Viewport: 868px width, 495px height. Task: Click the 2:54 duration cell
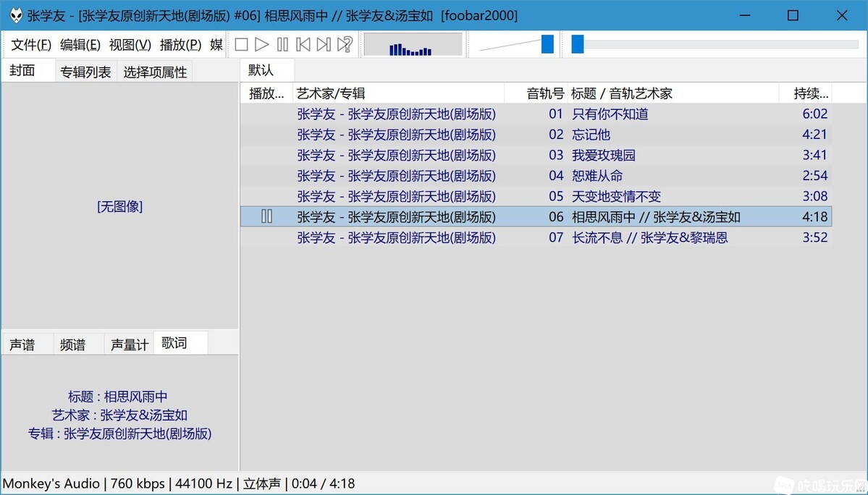(815, 175)
